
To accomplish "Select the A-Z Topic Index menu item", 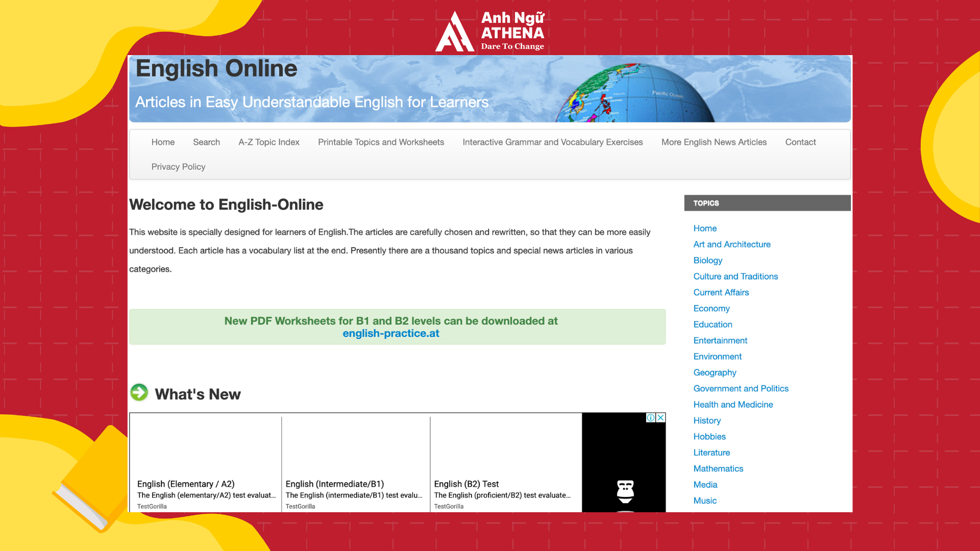I will point(268,142).
